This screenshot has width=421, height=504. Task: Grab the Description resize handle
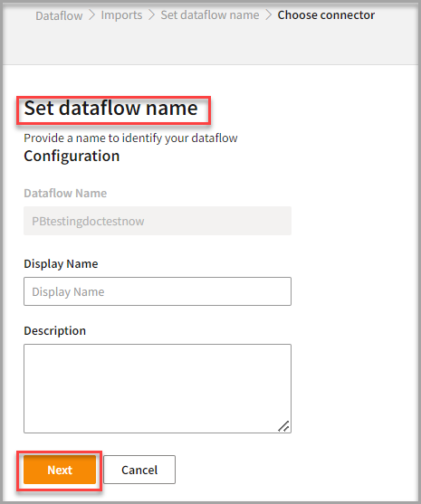point(284,426)
